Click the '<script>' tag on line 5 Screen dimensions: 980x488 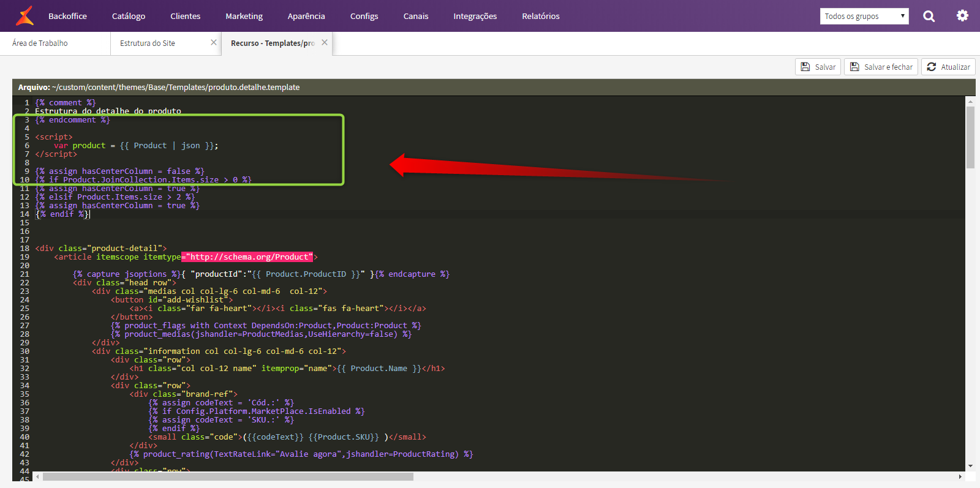(54, 137)
